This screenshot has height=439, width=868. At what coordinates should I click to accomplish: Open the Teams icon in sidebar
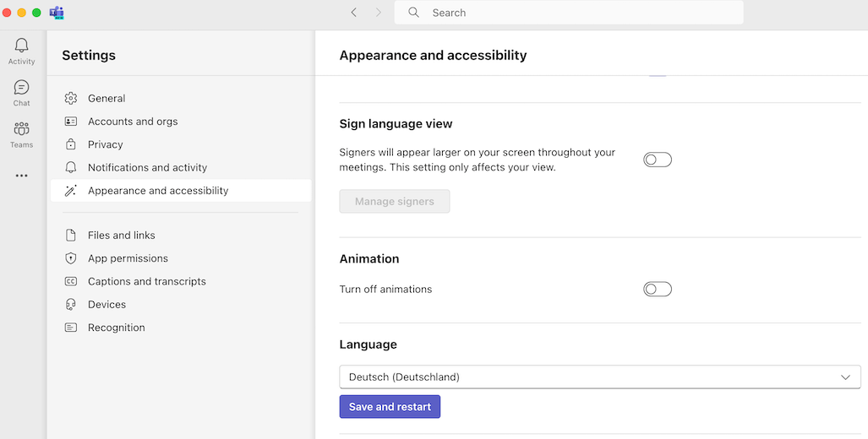pyautogui.click(x=21, y=129)
